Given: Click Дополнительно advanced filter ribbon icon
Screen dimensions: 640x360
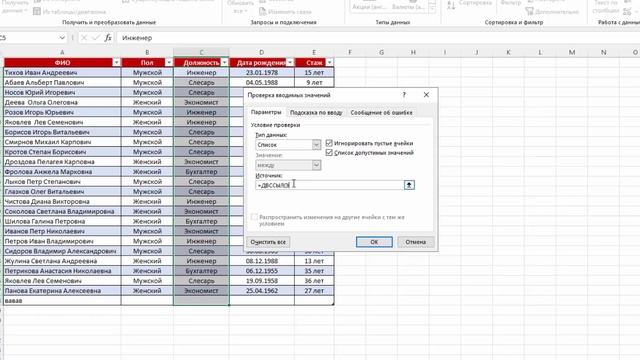Looking at the screenshot, I should click(552, 11).
